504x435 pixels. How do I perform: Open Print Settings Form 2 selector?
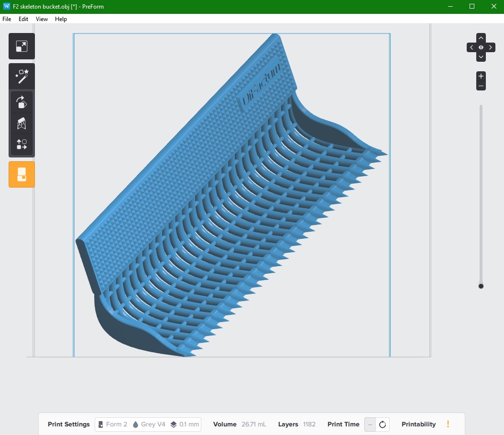pos(113,424)
